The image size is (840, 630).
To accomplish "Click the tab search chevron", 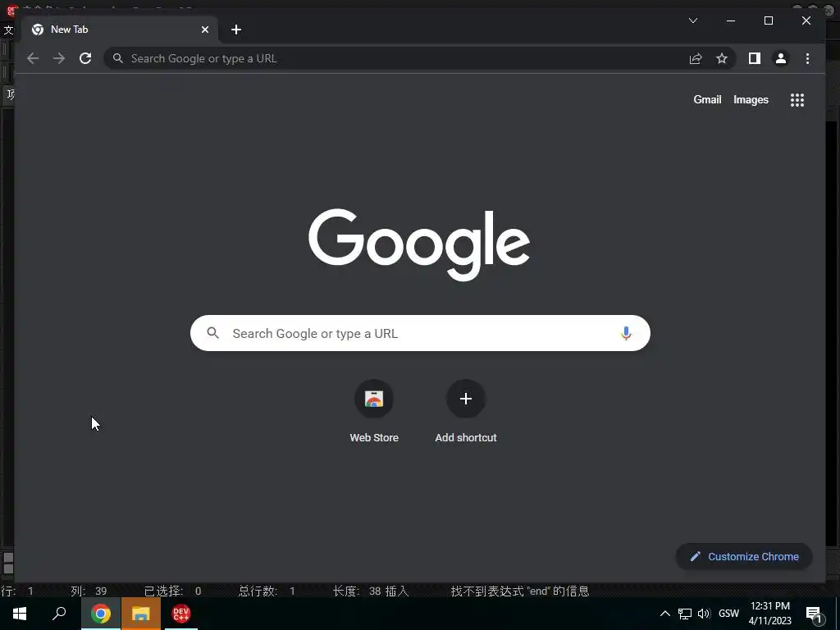I will (x=692, y=21).
